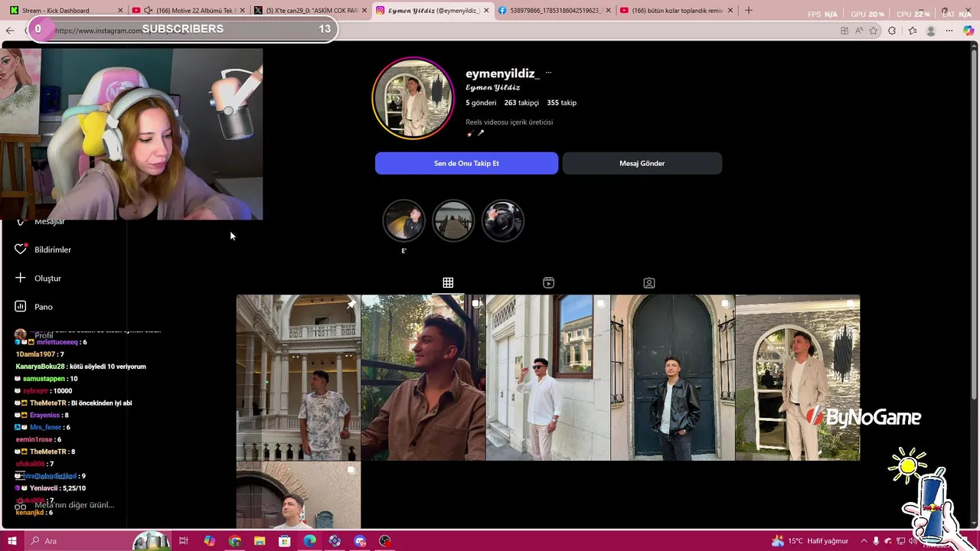Screen dimensions: 980x551
Task: Open the brown jacket smiling post
Action: (423, 377)
